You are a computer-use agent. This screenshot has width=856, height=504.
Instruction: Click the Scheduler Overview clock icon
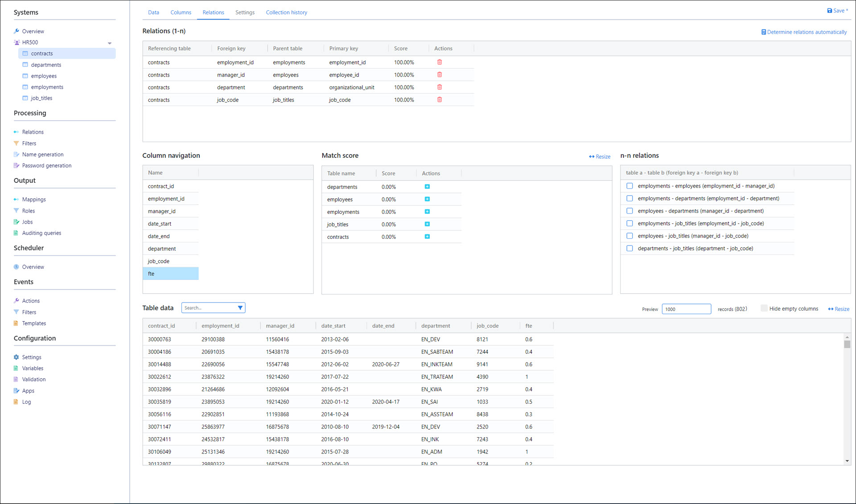16,267
